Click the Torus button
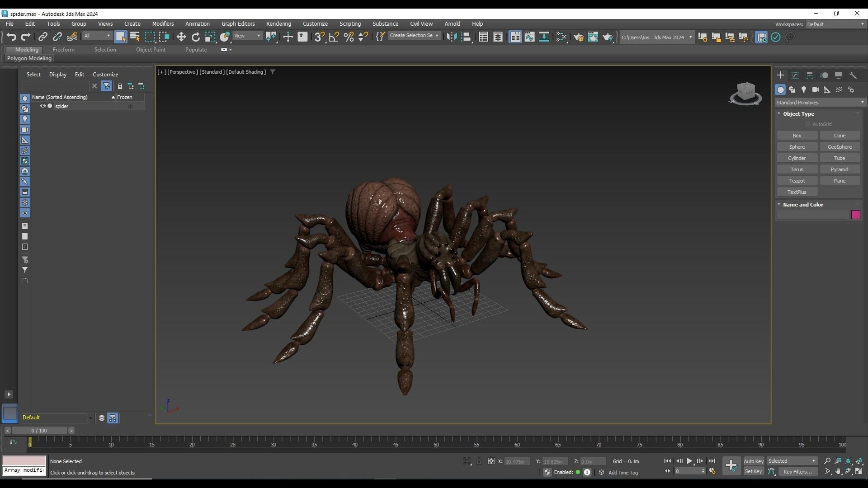This screenshot has height=488, width=868. 797,169
